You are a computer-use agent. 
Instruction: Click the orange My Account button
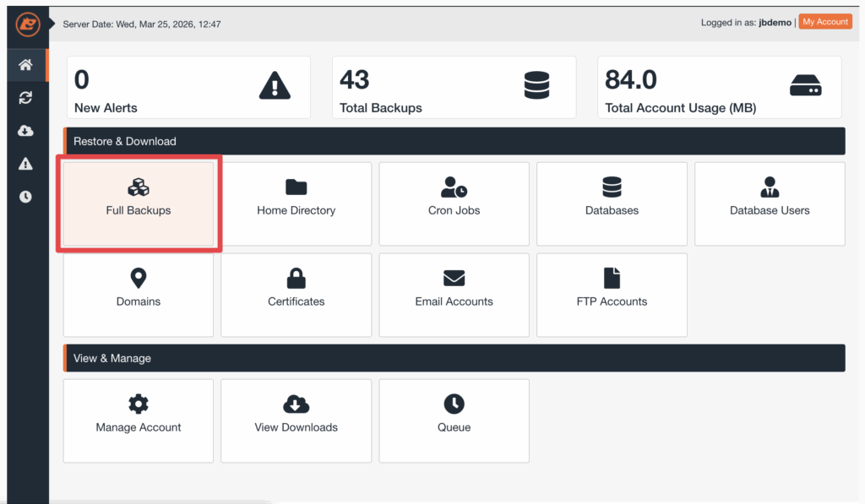pyautogui.click(x=825, y=22)
